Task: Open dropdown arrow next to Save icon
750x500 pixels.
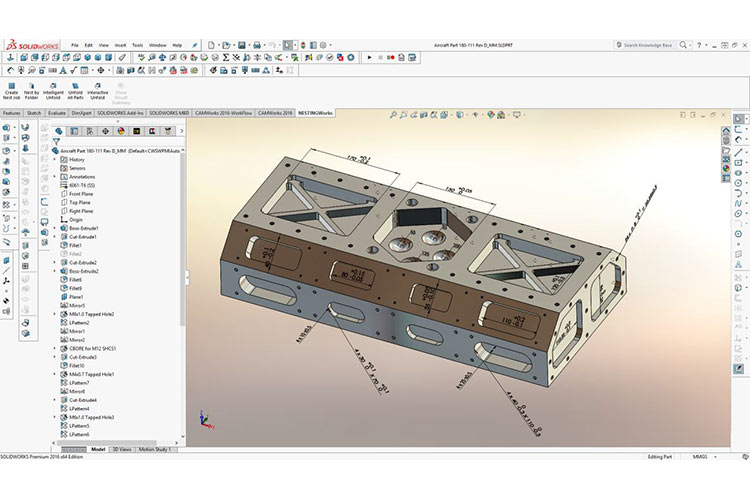Action: (249, 45)
